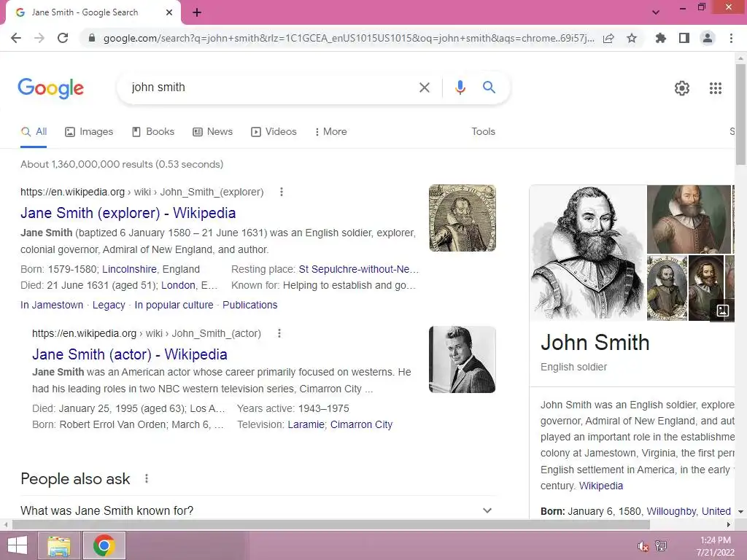
Task: Open the large John Smith sketch image
Action: [x=588, y=252]
